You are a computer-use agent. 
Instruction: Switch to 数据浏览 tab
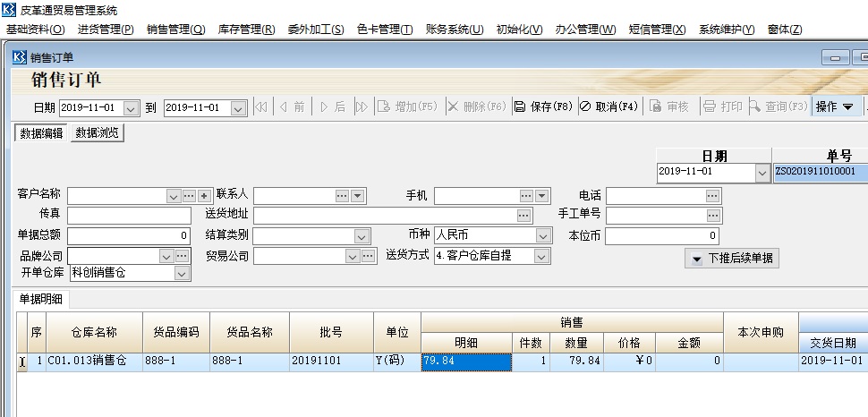(97, 133)
